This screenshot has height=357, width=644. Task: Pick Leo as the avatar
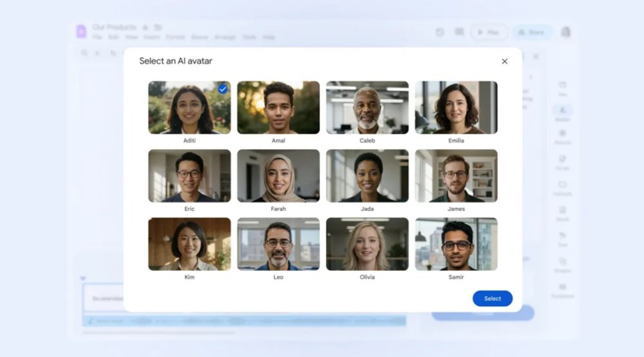click(278, 244)
